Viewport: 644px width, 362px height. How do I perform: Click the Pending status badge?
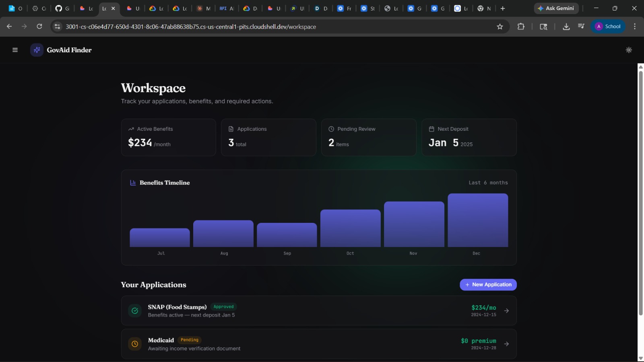pos(190,340)
